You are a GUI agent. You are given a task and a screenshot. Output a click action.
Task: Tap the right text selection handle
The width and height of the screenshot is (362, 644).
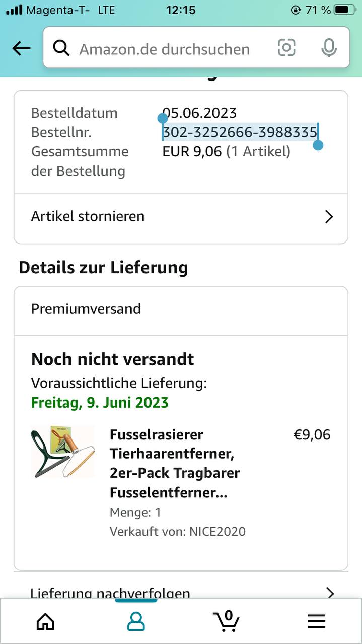point(318,145)
